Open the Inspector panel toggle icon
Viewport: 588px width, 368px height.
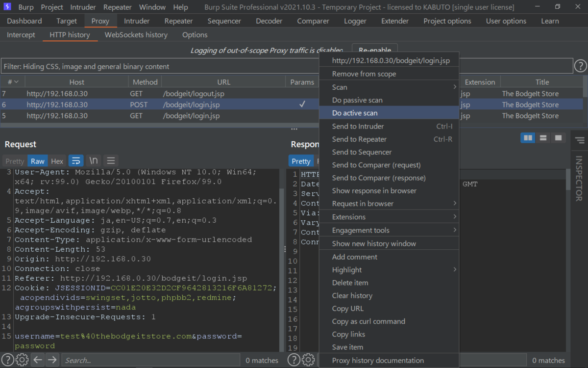click(579, 140)
